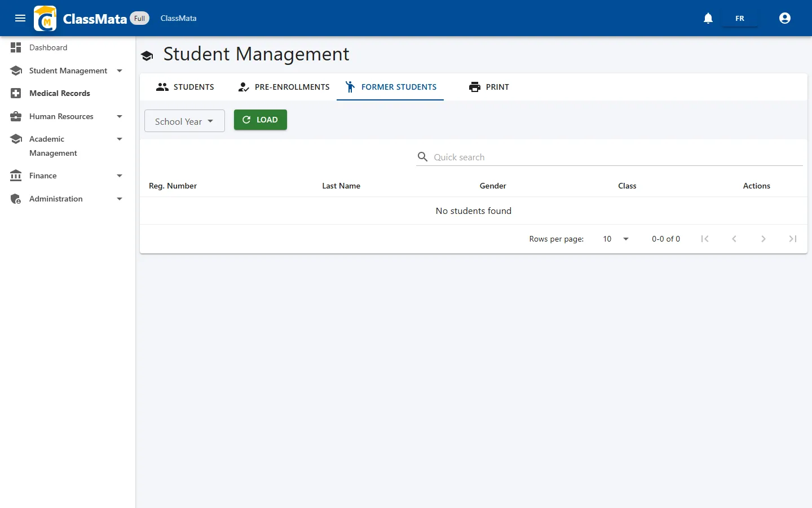
Task: Click the Dashboard sidebar icon
Action: click(x=16, y=47)
